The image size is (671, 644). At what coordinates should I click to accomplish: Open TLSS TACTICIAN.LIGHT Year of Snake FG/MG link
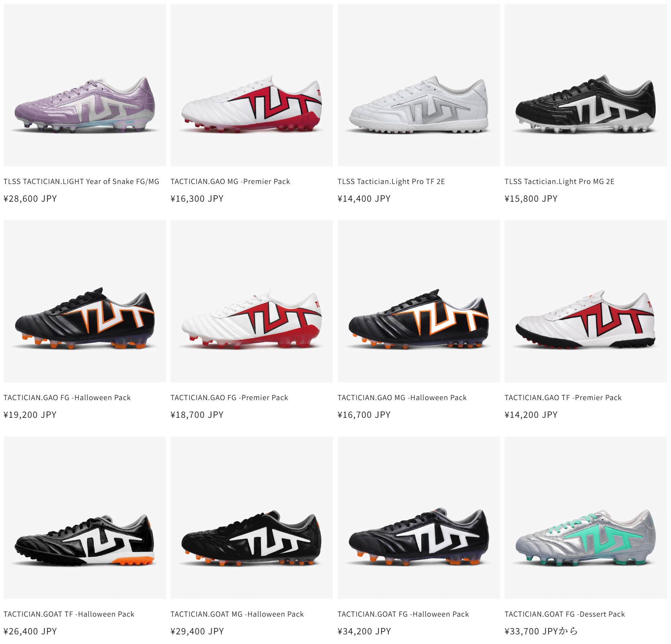point(81,182)
